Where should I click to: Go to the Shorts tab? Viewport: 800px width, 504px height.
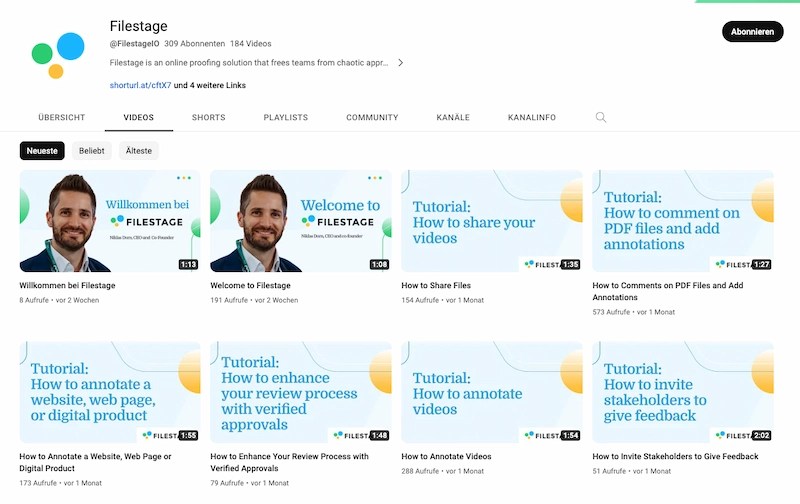209,117
